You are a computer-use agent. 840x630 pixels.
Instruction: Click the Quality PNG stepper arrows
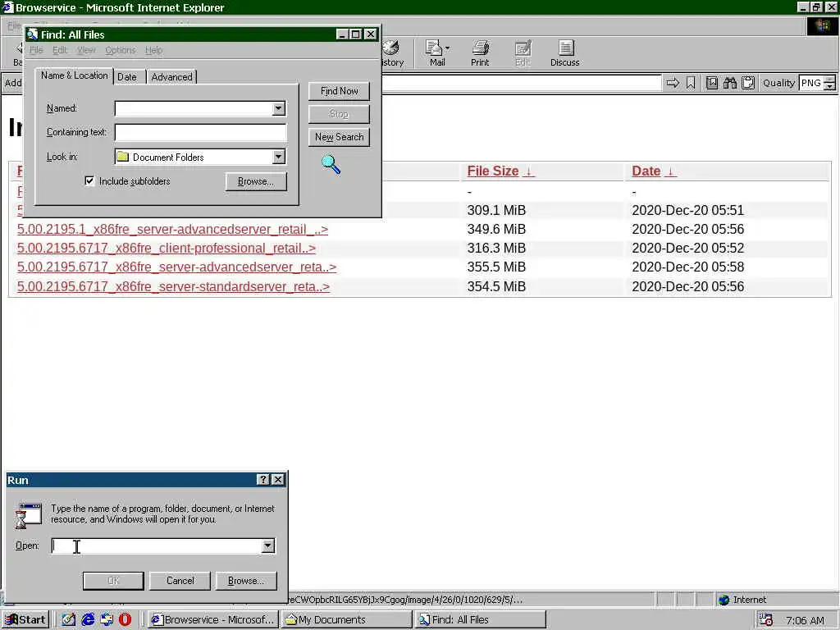point(829,83)
